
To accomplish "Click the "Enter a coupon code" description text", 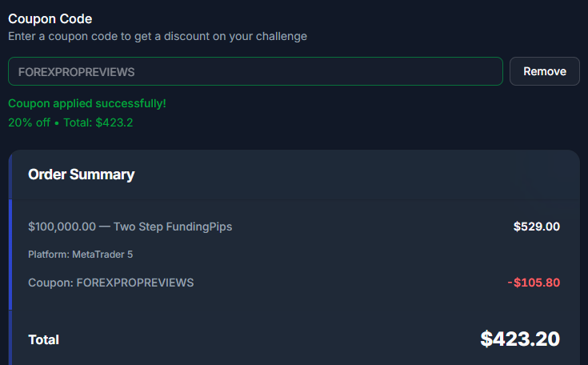I will coord(157,36).
